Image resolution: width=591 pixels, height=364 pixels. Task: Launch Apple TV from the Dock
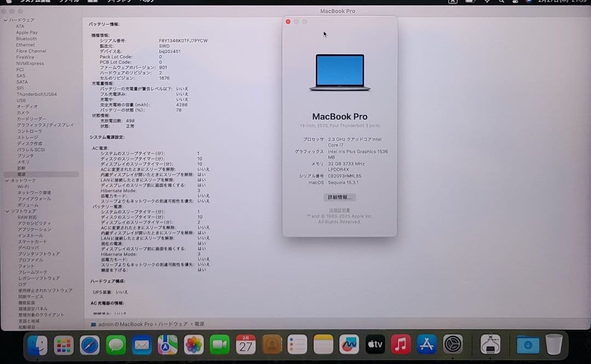click(375, 345)
